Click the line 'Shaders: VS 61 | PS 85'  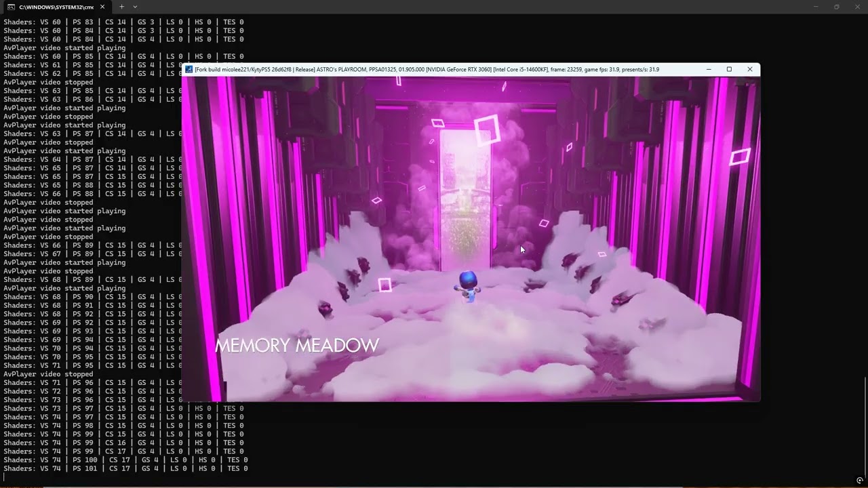(x=92, y=65)
